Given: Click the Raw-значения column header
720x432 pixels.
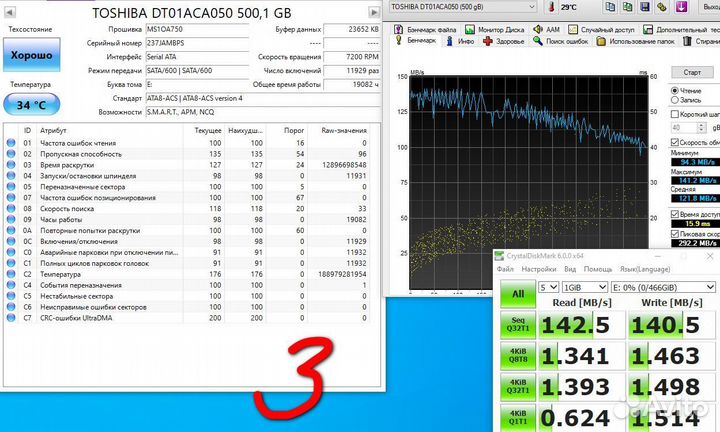Looking at the screenshot, I should coord(344,130).
